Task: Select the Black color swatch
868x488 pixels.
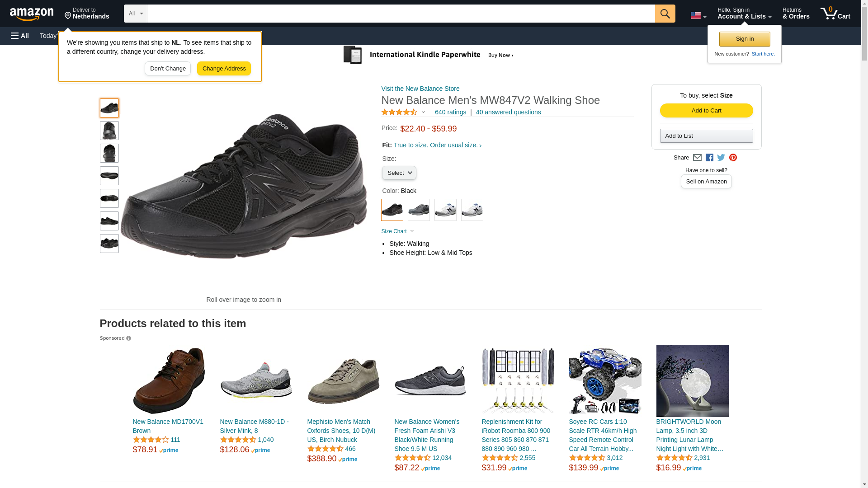Action: 392,210
